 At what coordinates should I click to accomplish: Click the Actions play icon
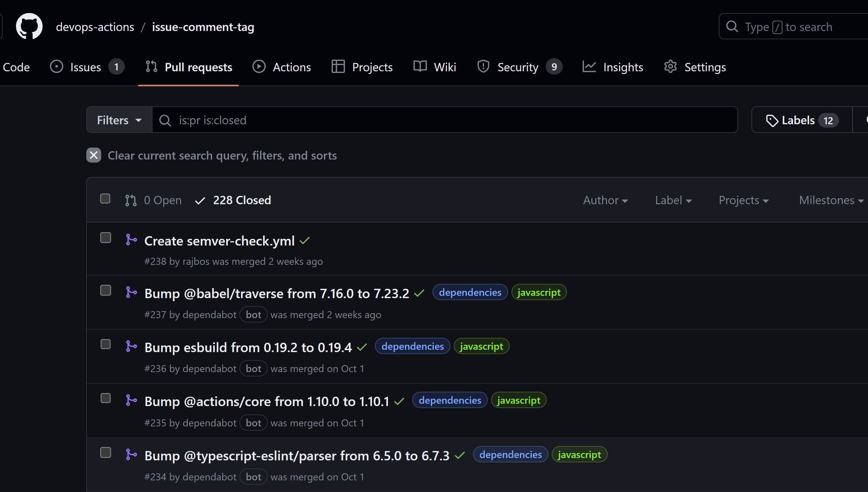259,67
